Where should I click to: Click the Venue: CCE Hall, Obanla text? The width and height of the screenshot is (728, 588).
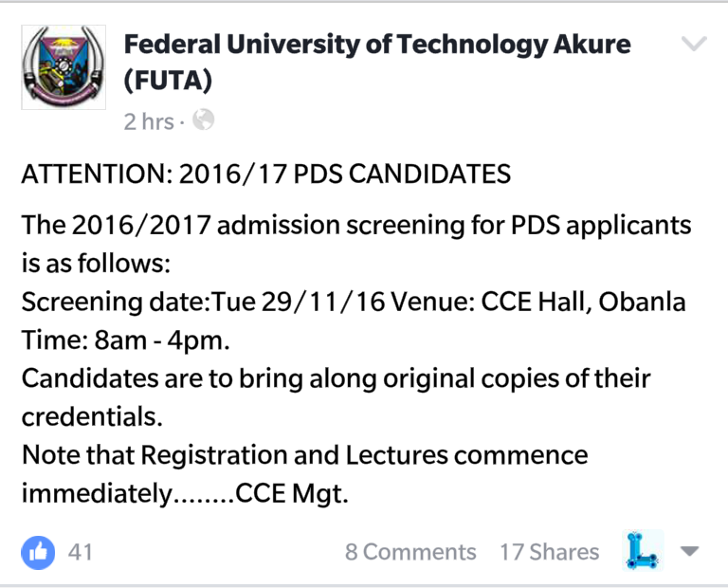(538, 302)
